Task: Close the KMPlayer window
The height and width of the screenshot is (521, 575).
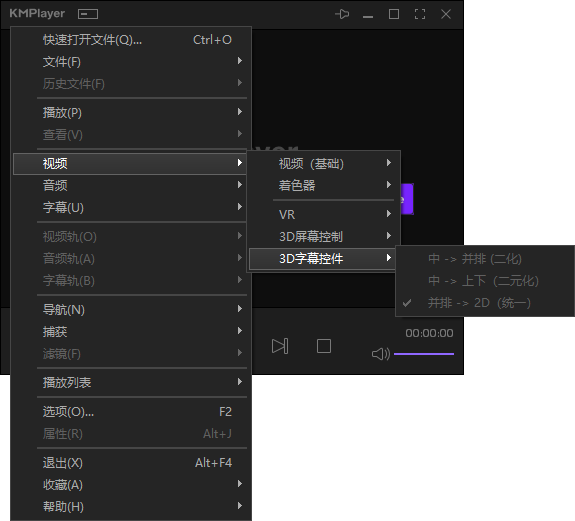Action: pos(446,14)
